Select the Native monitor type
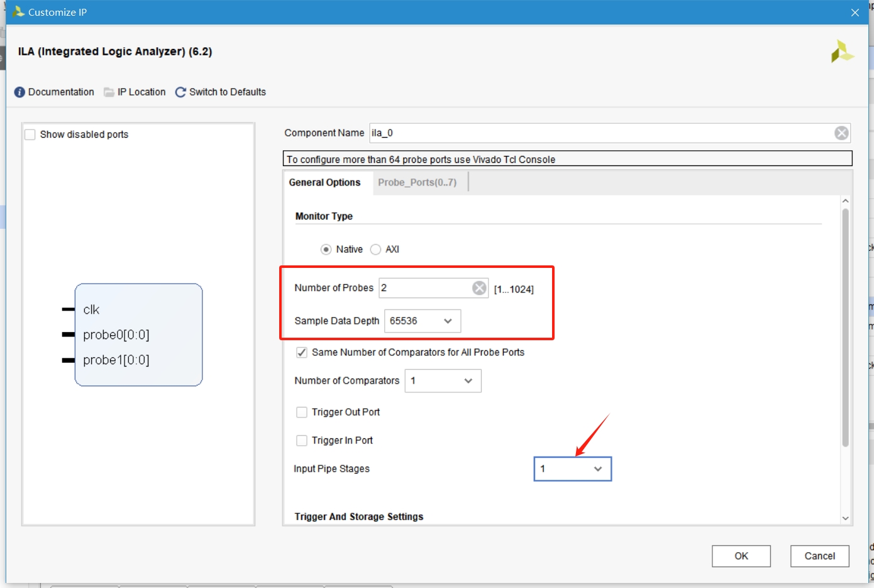This screenshot has height=588, width=874. coord(326,249)
